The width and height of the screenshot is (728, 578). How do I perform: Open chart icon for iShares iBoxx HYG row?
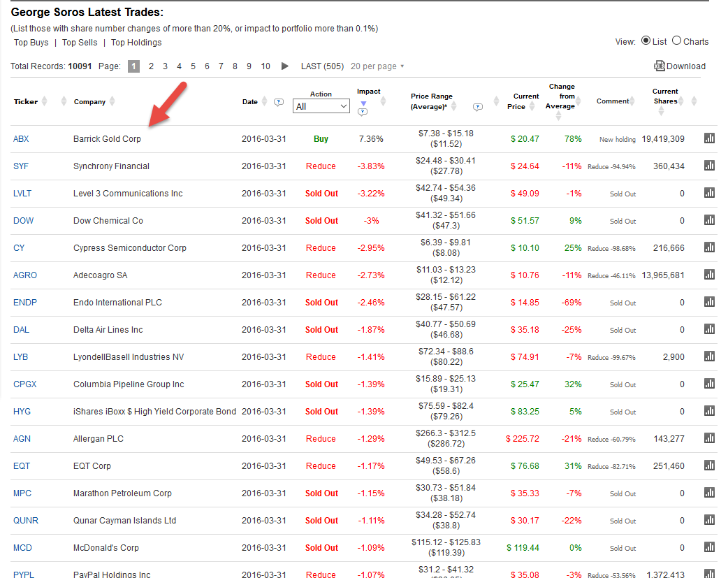[709, 411]
